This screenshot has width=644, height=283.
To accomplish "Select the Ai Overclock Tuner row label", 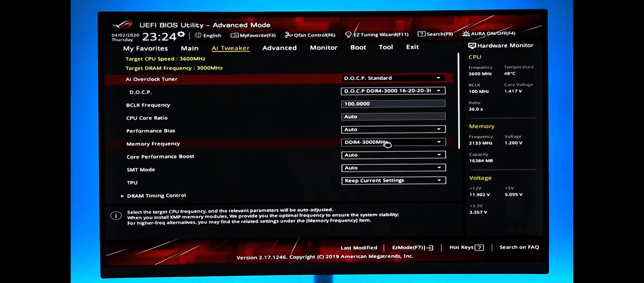I will [151, 79].
